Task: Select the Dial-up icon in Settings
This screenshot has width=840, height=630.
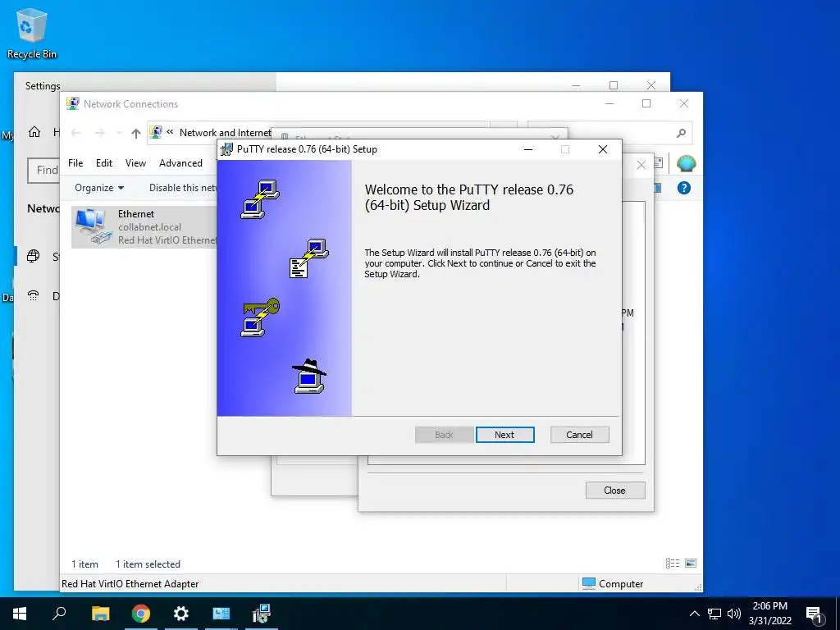Action: click(x=33, y=295)
